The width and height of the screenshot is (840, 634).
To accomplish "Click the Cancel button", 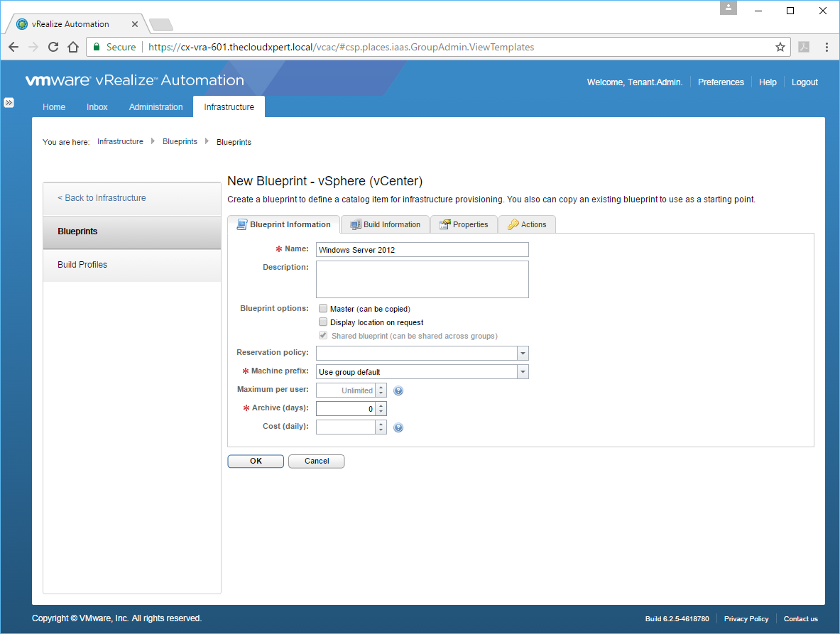I will click(317, 461).
